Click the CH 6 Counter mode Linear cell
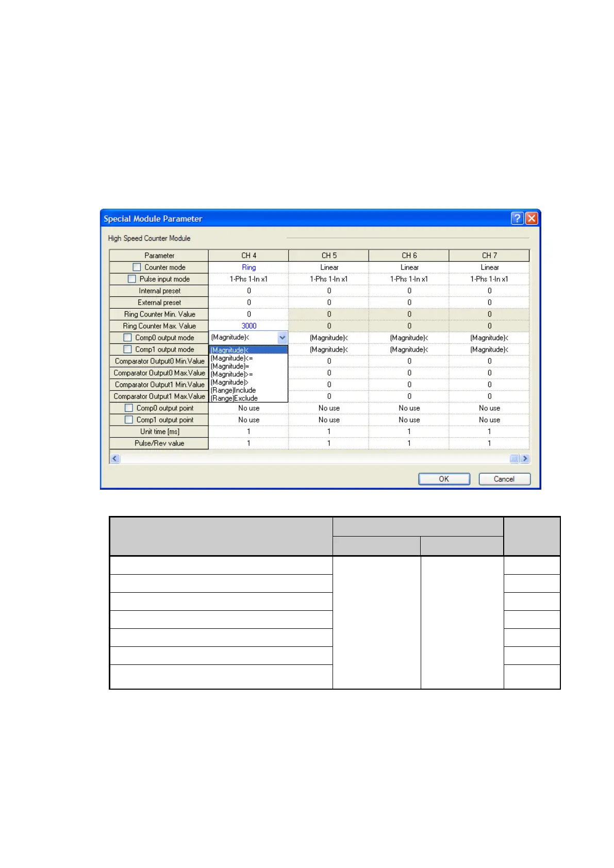The height and width of the screenshot is (868, 614). click(409, 267)
